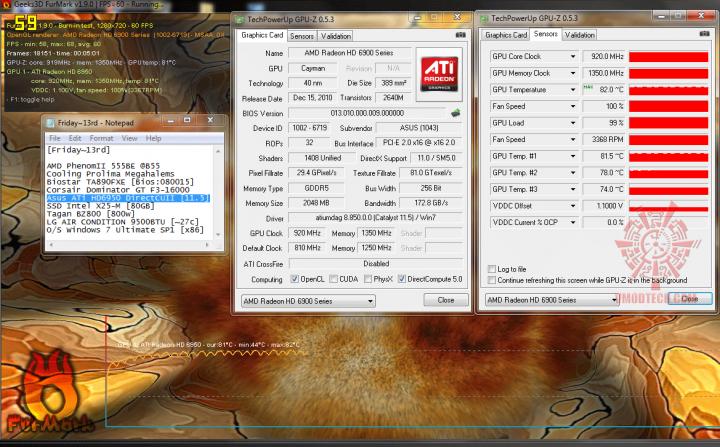Switch to Validation tab in left GPU-Z window
Viewport: 720px width, 447px height.
336,36
